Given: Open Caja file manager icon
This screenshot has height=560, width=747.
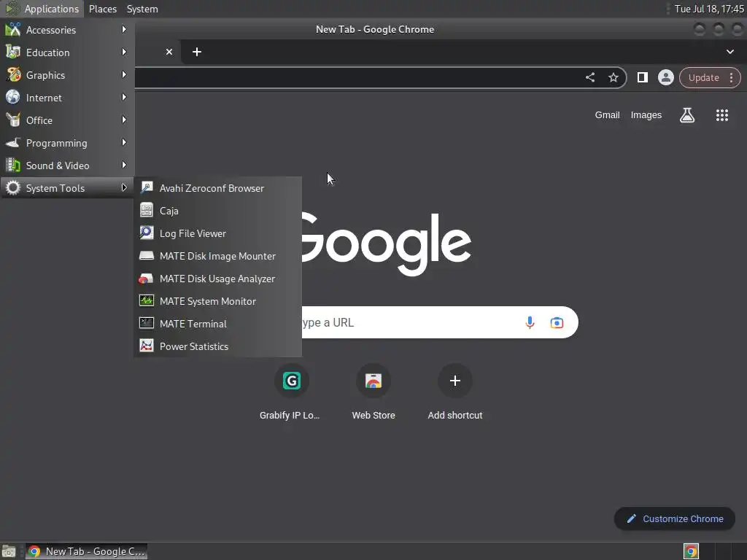Looking at the screenshot, I should (x=146, y=211).
